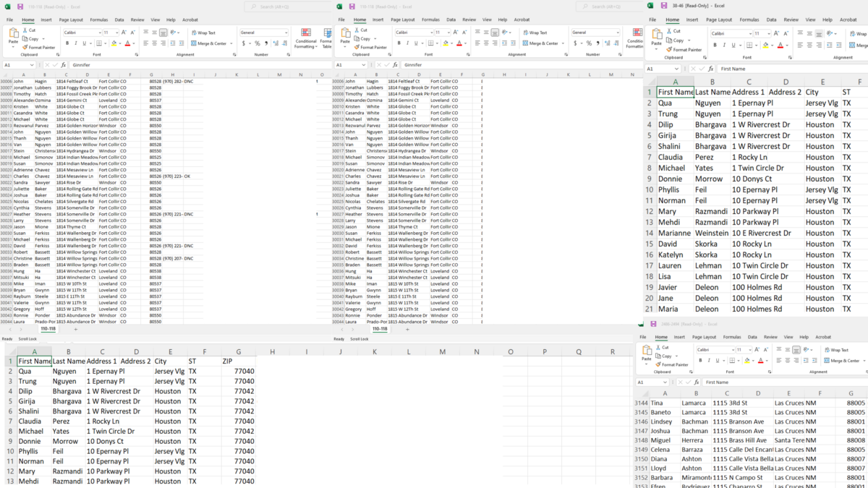
Task: Click the Save icon in 38-46 title bar
Action: pyautogui.click(x=665, y=7)
